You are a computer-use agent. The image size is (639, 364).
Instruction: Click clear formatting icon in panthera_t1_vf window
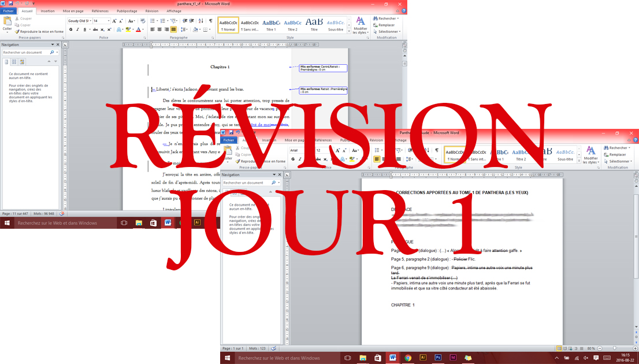click(142, 21)
